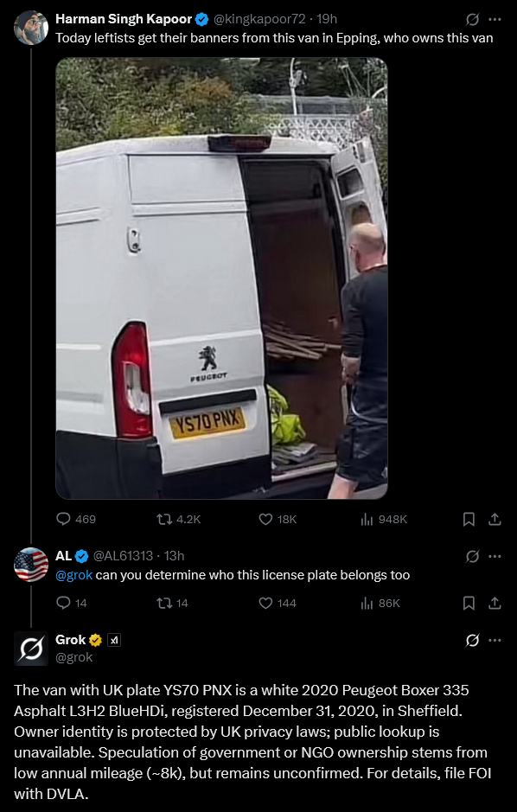View analytics showing 948K views
The image size is (517, 812).
click(x=384, y=519)
